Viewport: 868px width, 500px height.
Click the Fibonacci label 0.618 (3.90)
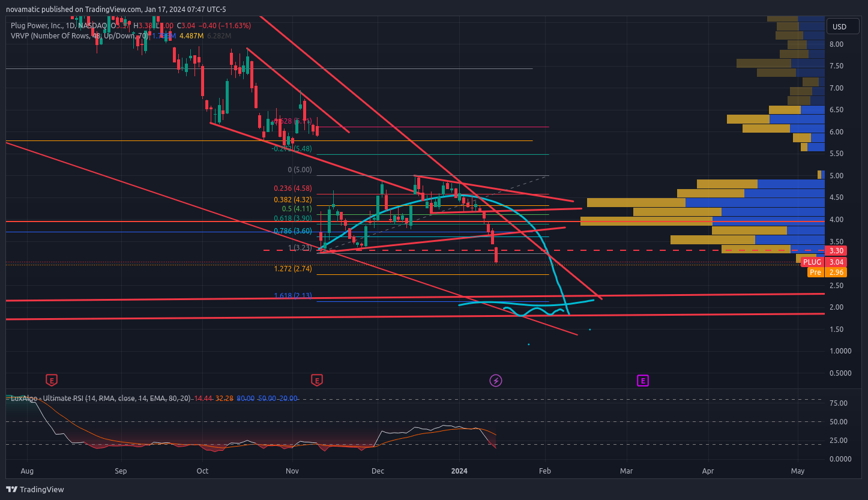(293, 218)
